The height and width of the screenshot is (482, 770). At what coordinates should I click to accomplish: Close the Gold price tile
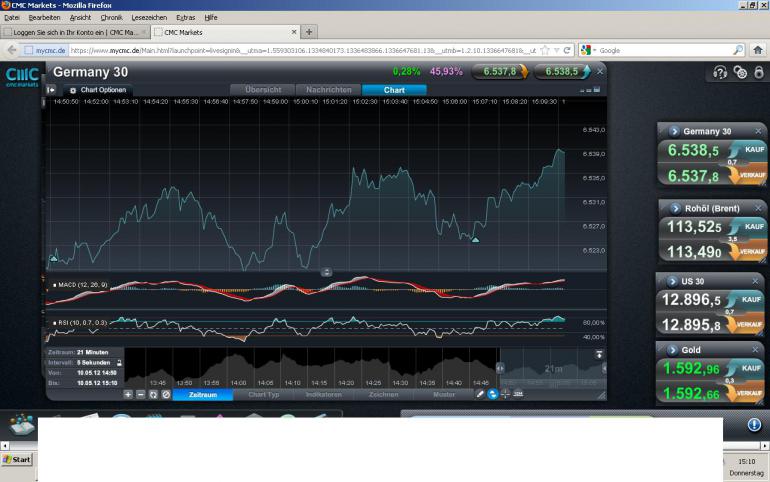click(x=755, y=349)
